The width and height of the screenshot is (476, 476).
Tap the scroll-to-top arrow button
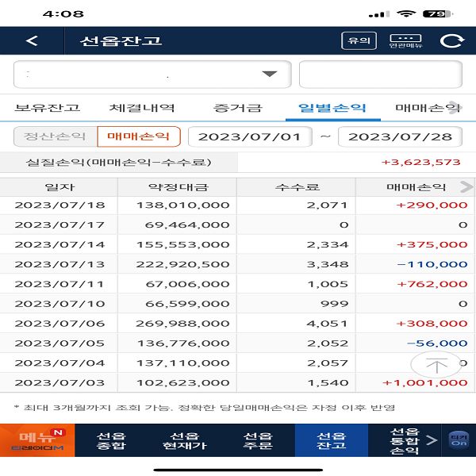(x=436, y=366)
